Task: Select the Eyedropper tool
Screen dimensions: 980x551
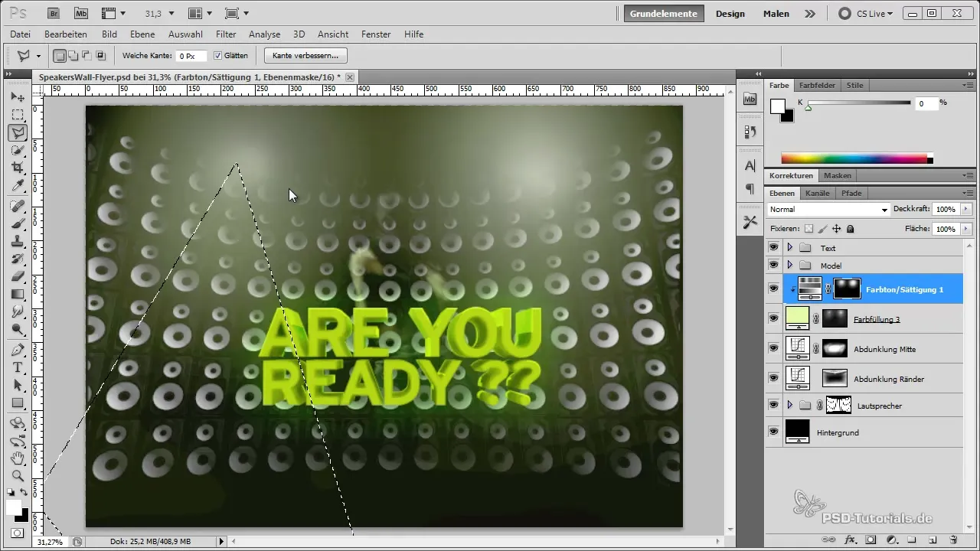Action: tap(18, 185)
